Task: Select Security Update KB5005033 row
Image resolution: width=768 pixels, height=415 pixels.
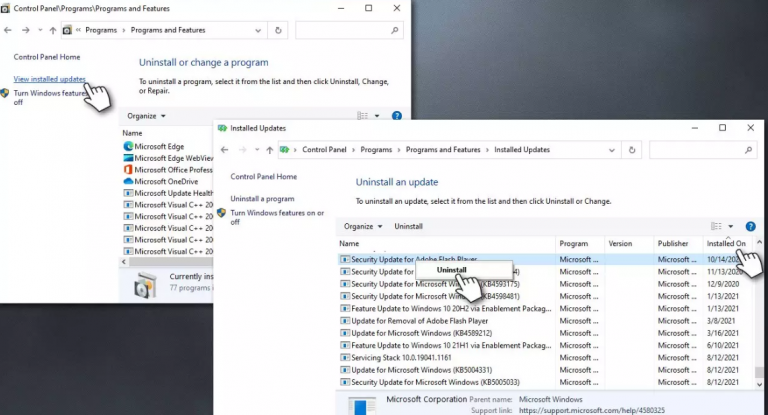Action: pyautogui.click(x=545, y=382)
